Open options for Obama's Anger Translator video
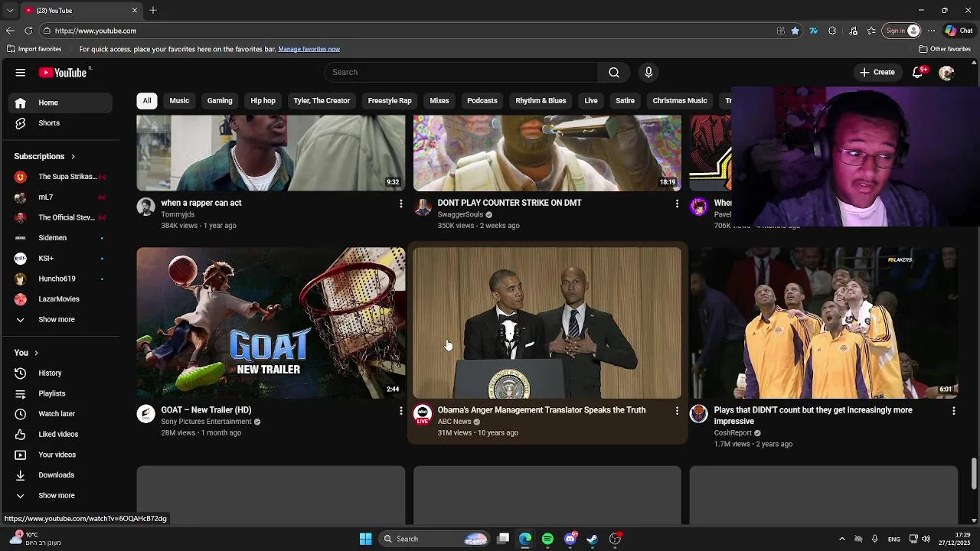The height and width of the screenshot is (551, 980). [x=677, y=411]
